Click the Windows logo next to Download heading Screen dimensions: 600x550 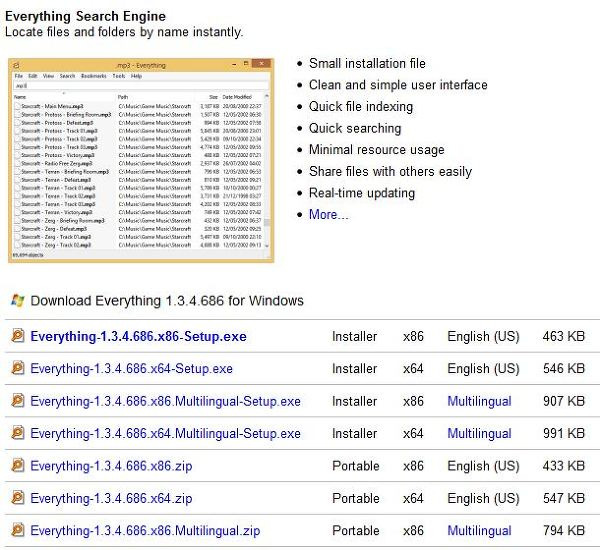(x=18, y=300)
